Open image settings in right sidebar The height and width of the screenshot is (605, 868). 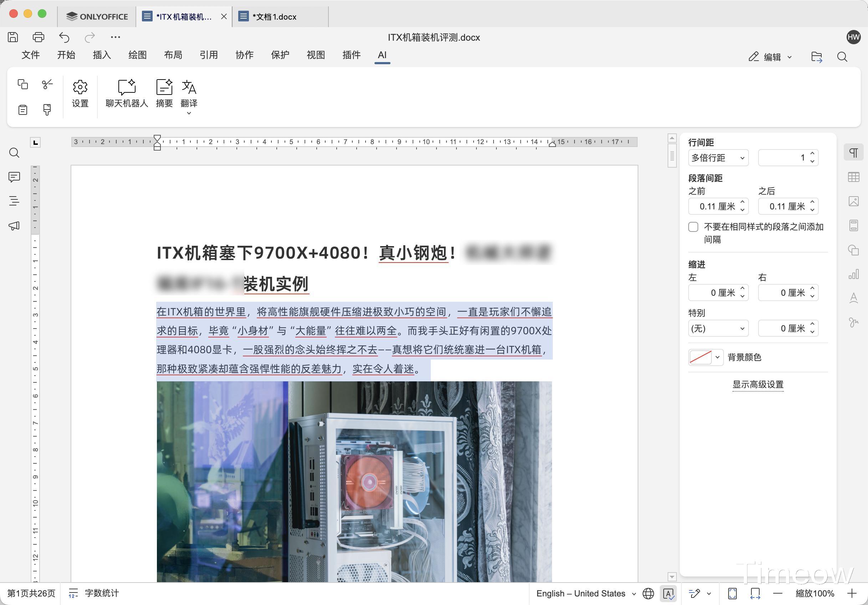(x=853, y=201)
